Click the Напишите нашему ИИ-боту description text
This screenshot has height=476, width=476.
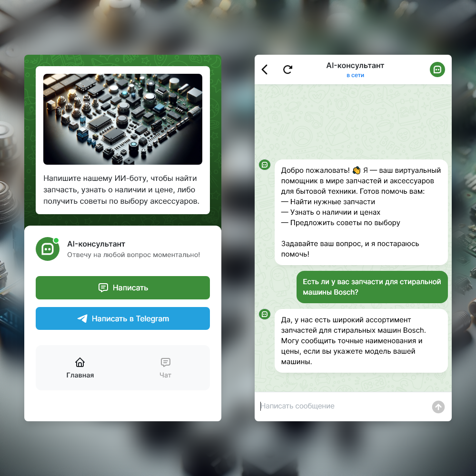(121, 190)
